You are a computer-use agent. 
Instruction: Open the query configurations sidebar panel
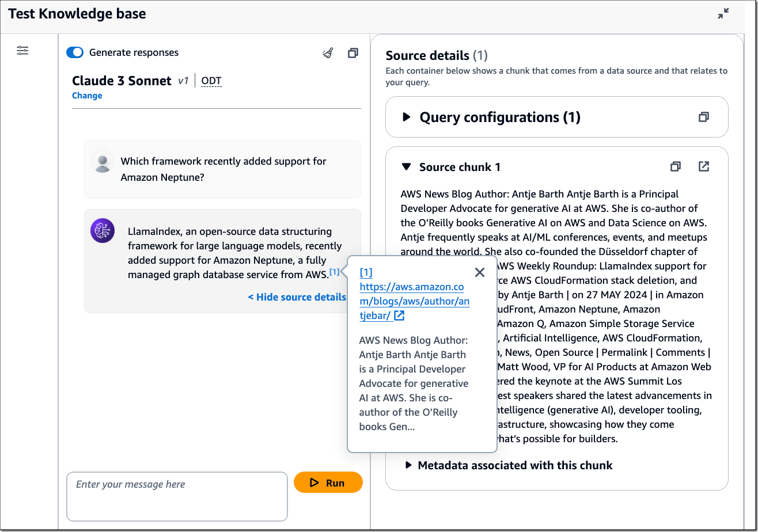click(23, 51)
